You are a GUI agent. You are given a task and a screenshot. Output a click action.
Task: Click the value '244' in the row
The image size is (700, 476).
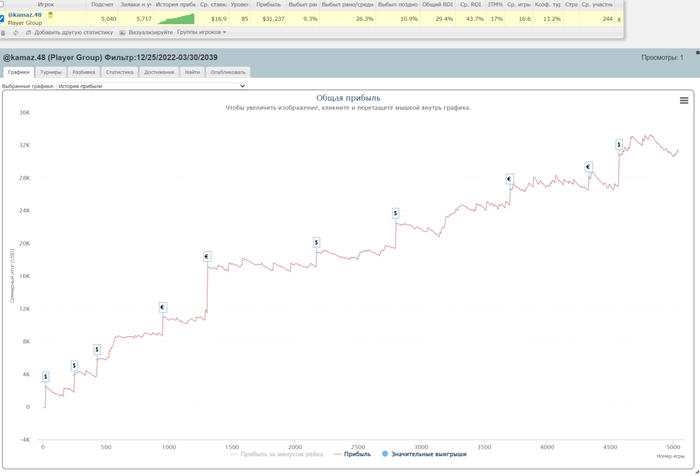coord(607,19)
